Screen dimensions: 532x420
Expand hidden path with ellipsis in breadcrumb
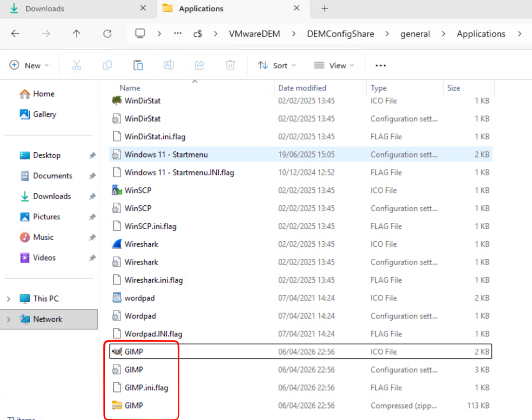point(178,34)
